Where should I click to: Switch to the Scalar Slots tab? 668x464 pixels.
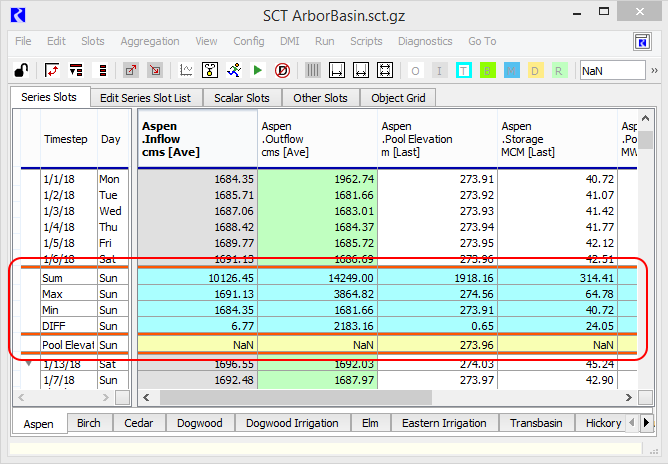242,98
